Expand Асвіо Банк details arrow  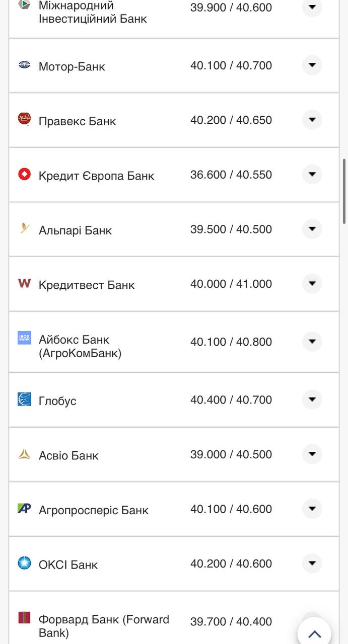[x=312, y=454]
